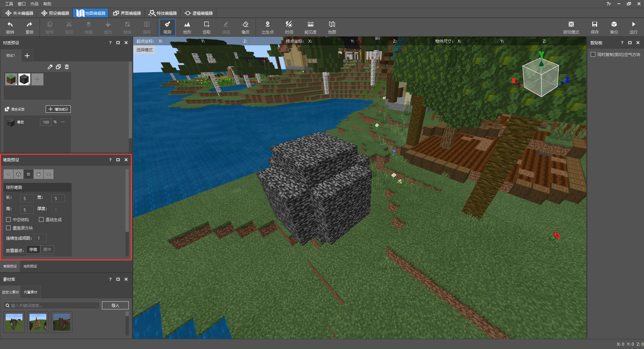Open the 窗口 menu
Viewport: 644px width, 349px height.
pyautogui.click(x=22, y=4)
